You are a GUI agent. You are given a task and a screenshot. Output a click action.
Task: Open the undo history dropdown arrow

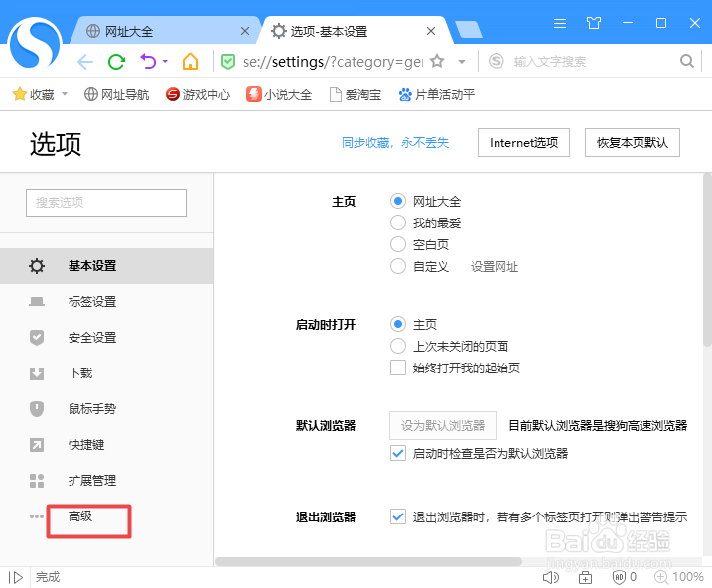165,61
